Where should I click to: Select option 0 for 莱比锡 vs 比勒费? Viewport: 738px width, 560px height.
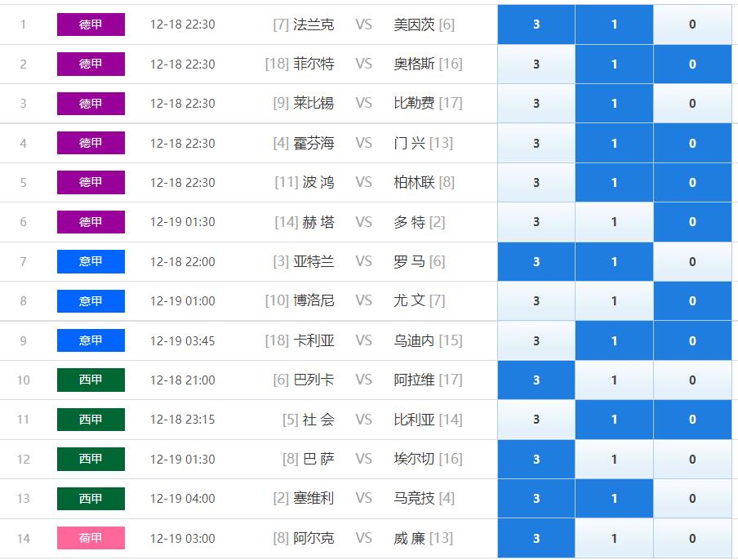(x=692, y=104)
